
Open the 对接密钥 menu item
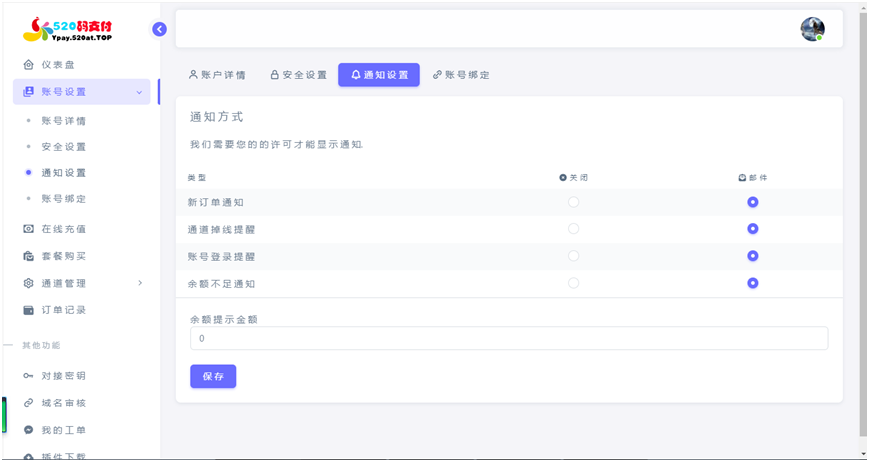[81, 376]
